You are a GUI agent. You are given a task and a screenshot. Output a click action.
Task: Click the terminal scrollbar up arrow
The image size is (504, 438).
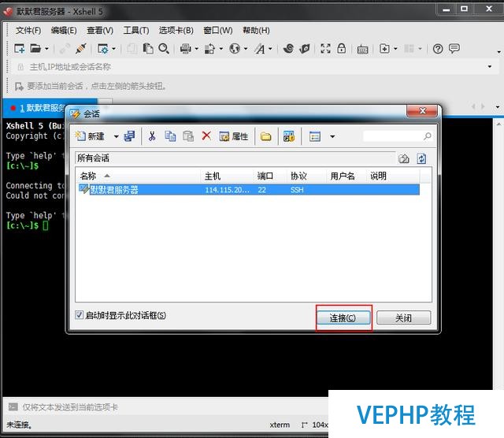tap(498, 124)
